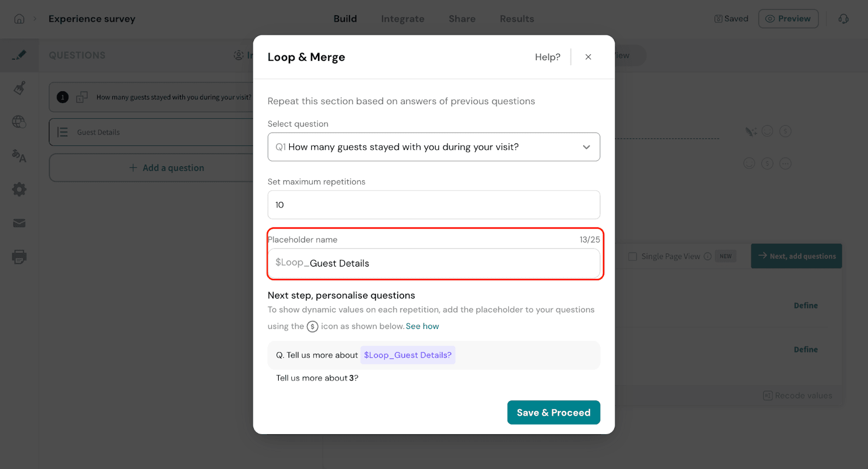
Task: Click the Save & Proceed button
Action: click(553, 413)
